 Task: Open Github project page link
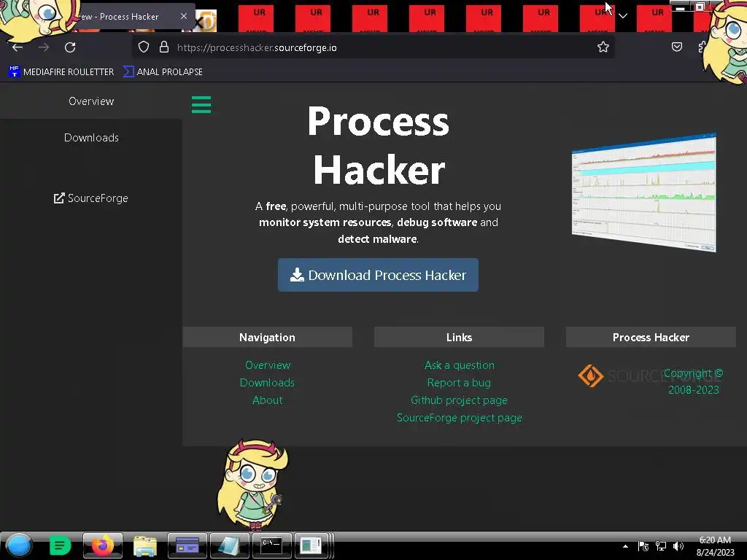[460, 400]
